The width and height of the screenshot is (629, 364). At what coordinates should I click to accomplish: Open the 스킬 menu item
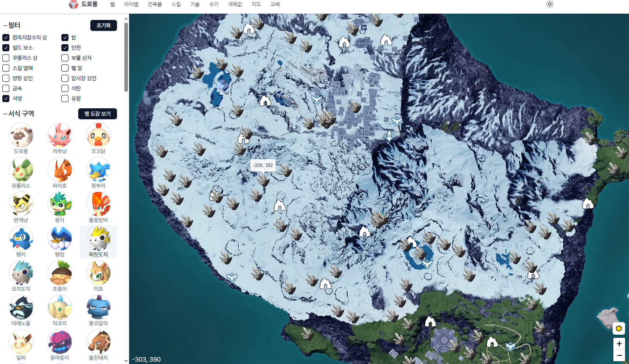(176, 4)
